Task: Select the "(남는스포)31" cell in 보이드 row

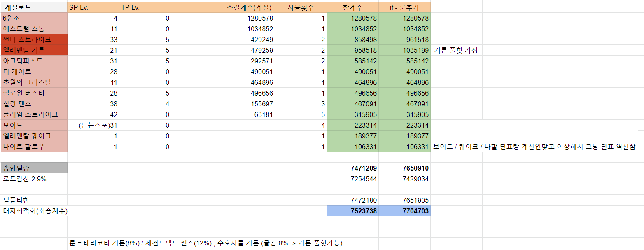Action: [93, 125]
